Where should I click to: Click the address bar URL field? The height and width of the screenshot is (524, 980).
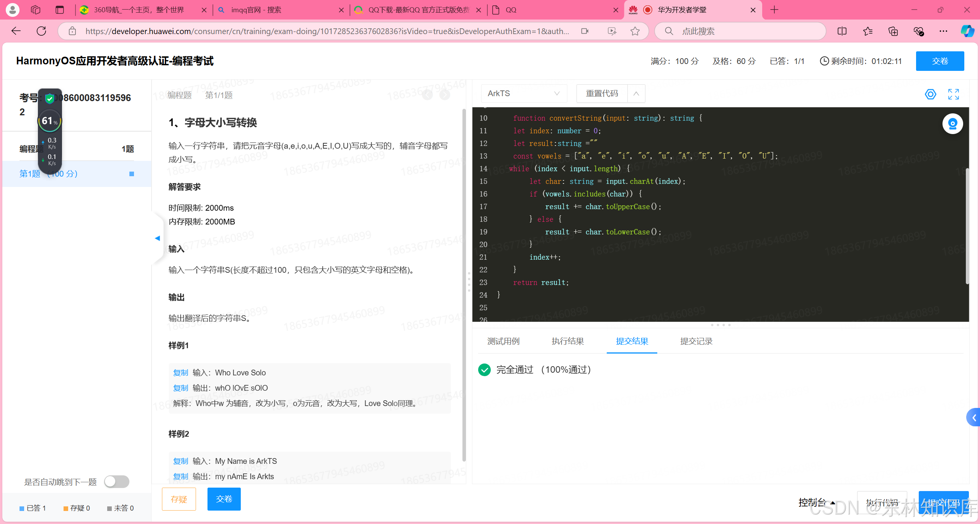tap(327, 31)
